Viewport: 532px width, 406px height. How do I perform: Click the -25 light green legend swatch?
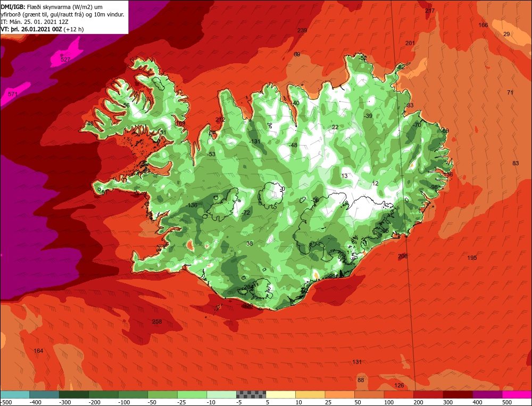[192, 394]
